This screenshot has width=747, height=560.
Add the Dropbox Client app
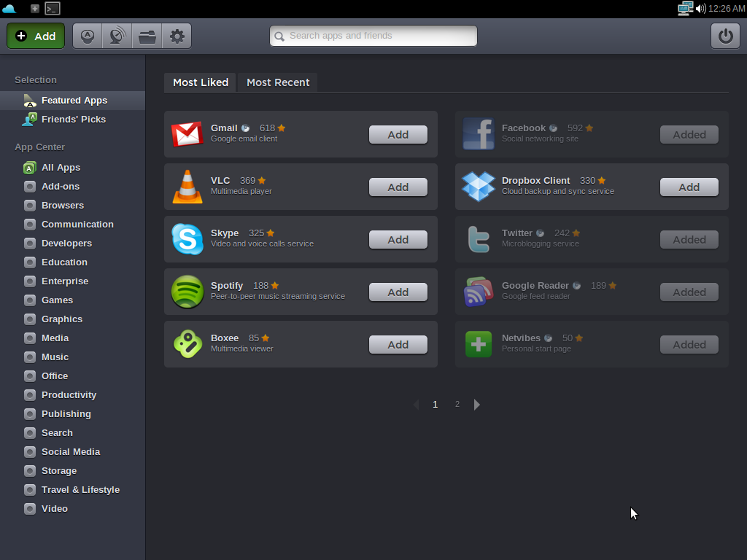pyautogui.click(x=689, y=187)
